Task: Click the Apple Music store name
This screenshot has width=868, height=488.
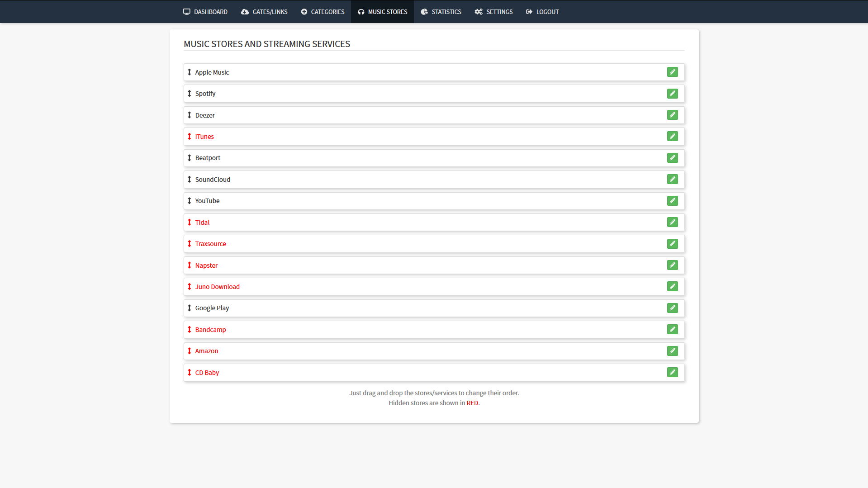Action: pyautogui.click(x=212, y=72)
